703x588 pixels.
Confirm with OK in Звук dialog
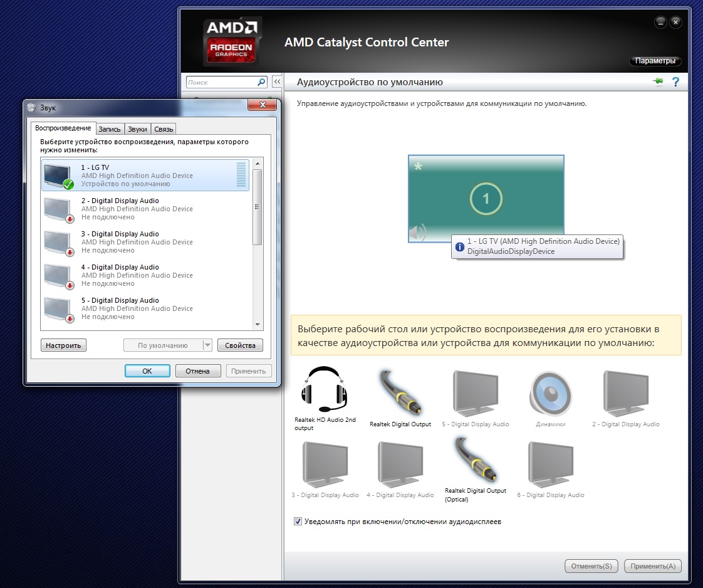click(147, 371)
